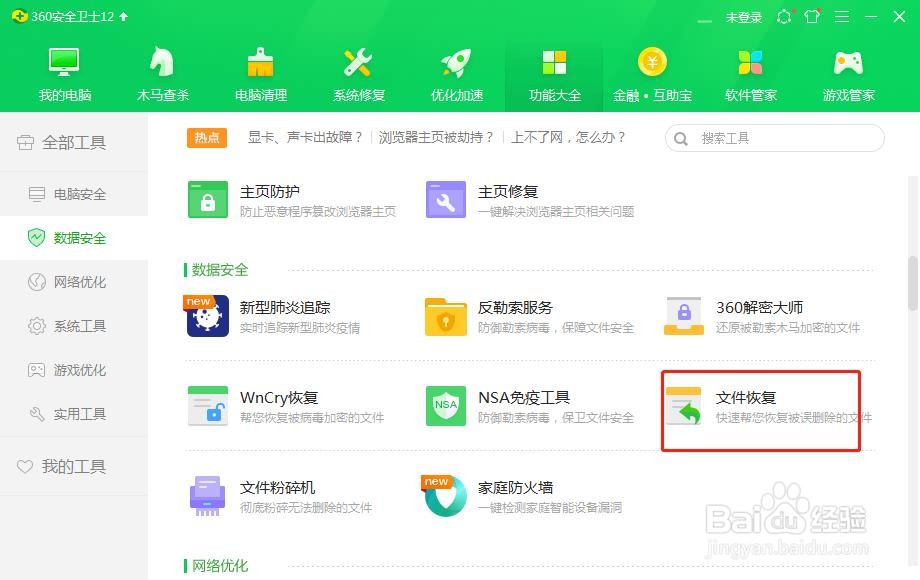This screenshot has width=920, height=580.
Task: Launch 文件恢复 file recovery icon
Action: coord(684,406)
